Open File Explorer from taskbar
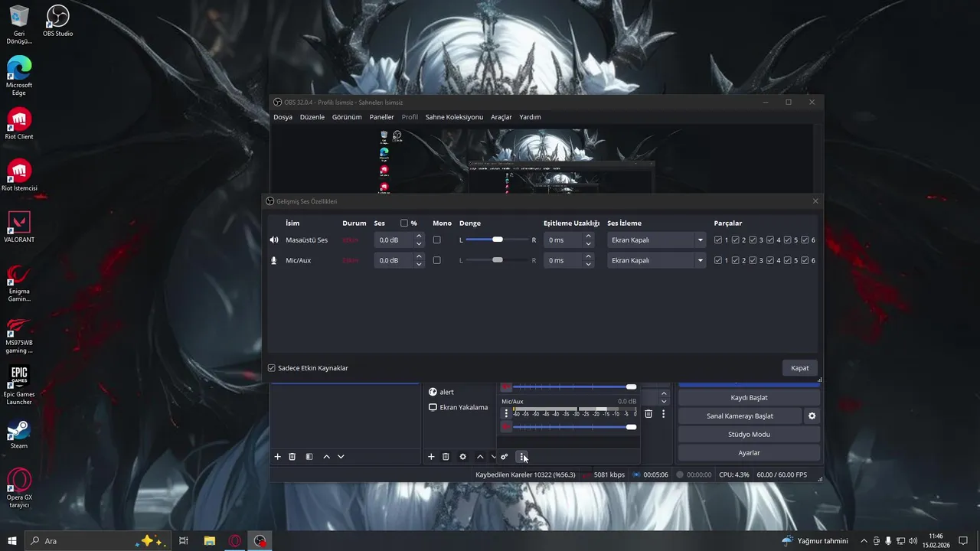Image resolution: width=980 pixels, height=551 pixels. point(209,540)
